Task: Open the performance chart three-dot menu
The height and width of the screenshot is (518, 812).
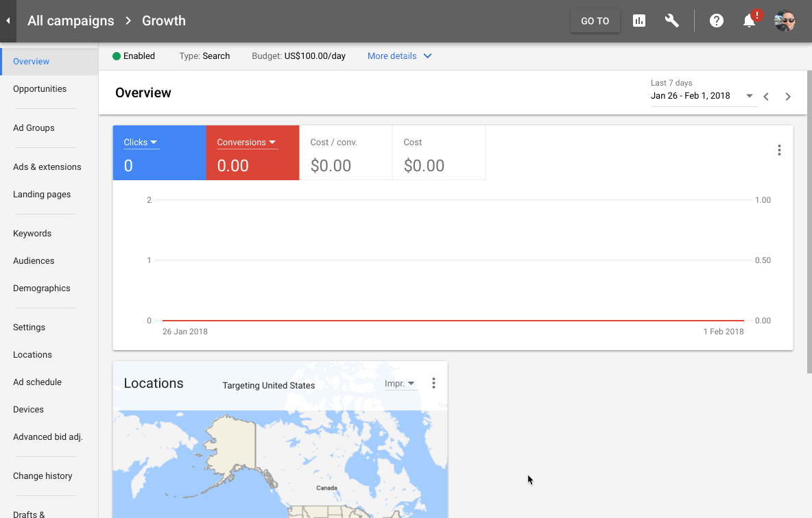Action: click(x=779, y=150)
